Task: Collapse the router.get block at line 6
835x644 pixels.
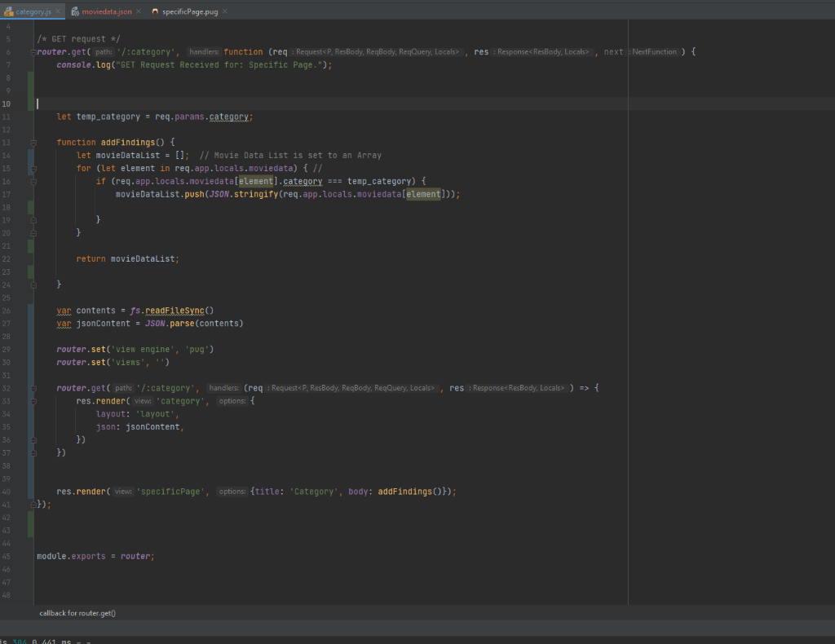Action: coord(33,52)
